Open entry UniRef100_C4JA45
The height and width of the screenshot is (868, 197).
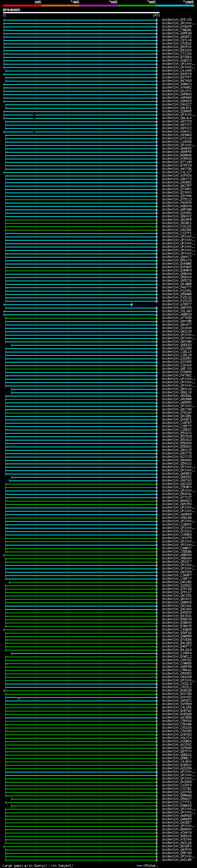coord(177,71)
